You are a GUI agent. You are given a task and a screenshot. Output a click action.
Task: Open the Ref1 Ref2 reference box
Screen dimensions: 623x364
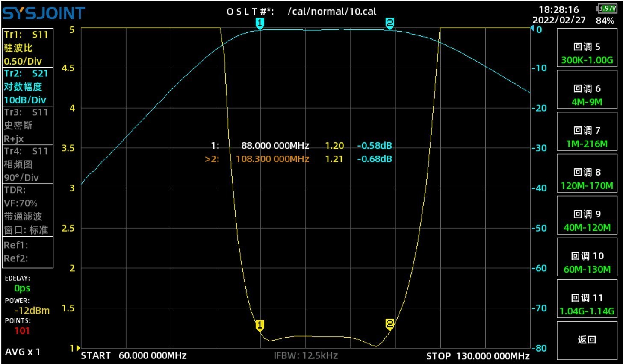(28, 252)
